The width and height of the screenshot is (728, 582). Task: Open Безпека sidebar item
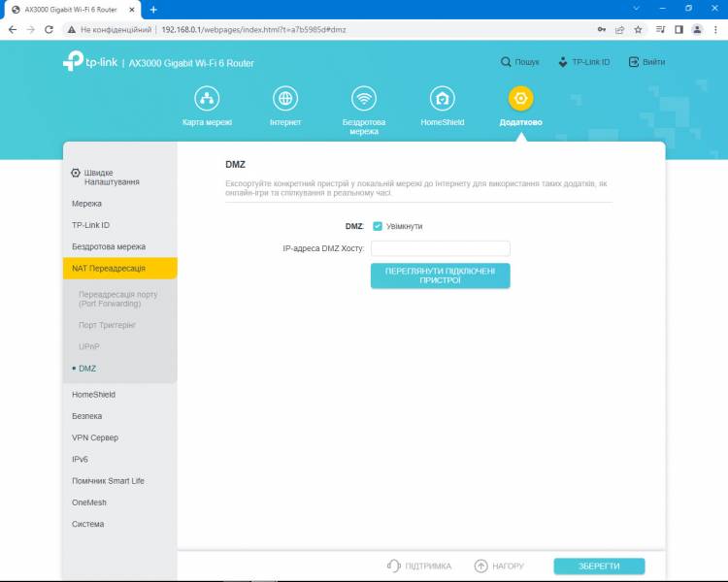coord(86,416)
